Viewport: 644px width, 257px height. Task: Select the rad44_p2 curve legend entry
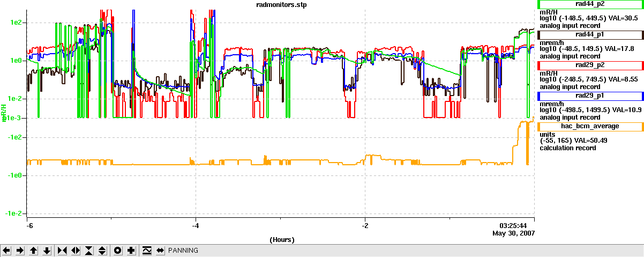point(590,4)
